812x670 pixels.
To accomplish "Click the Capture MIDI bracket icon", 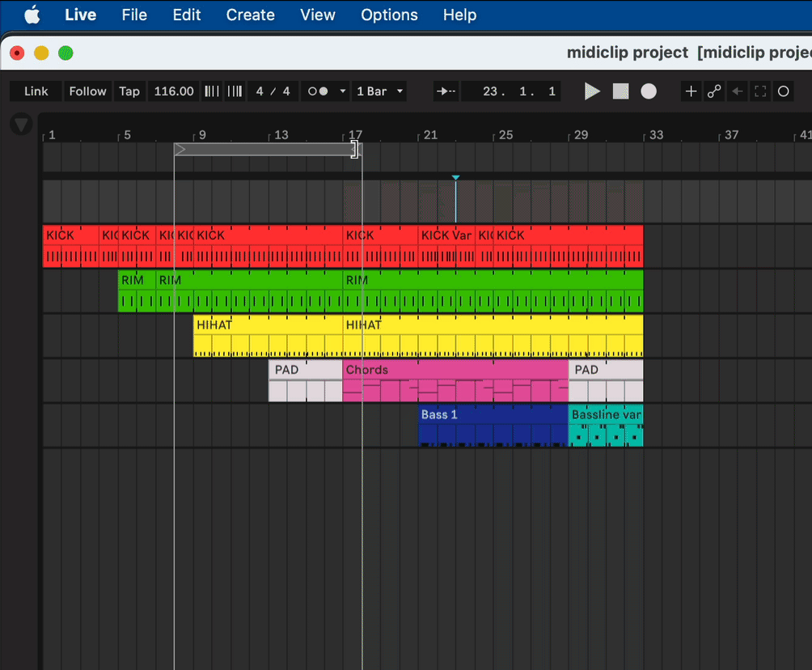I will [x=759, y=91].
